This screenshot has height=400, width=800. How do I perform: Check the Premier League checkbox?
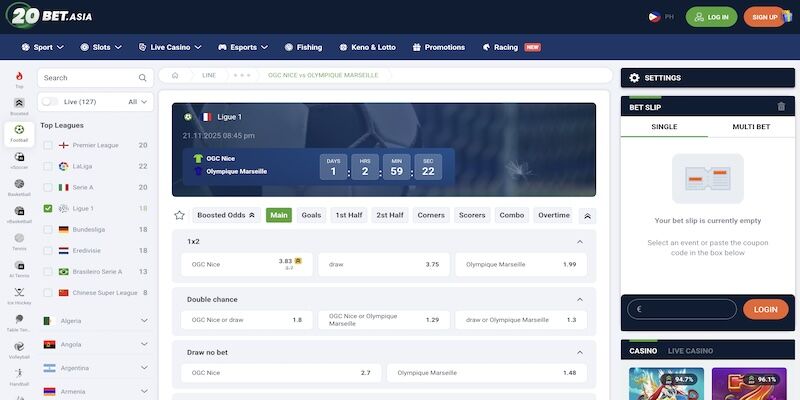48,145
